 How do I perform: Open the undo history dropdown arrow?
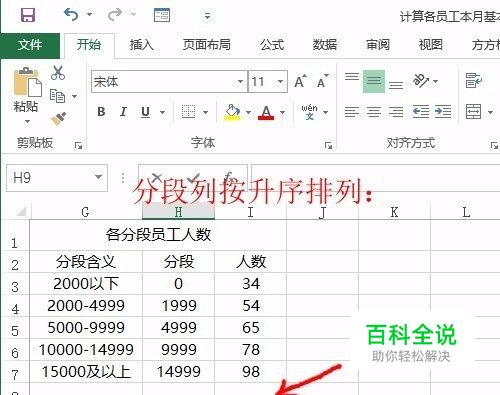89,15
